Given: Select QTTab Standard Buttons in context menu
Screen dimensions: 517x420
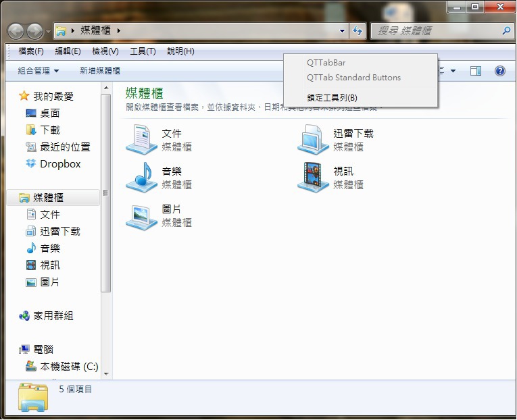Looking at the screenshot, I should pyautogui.click(x=360, y=78).
